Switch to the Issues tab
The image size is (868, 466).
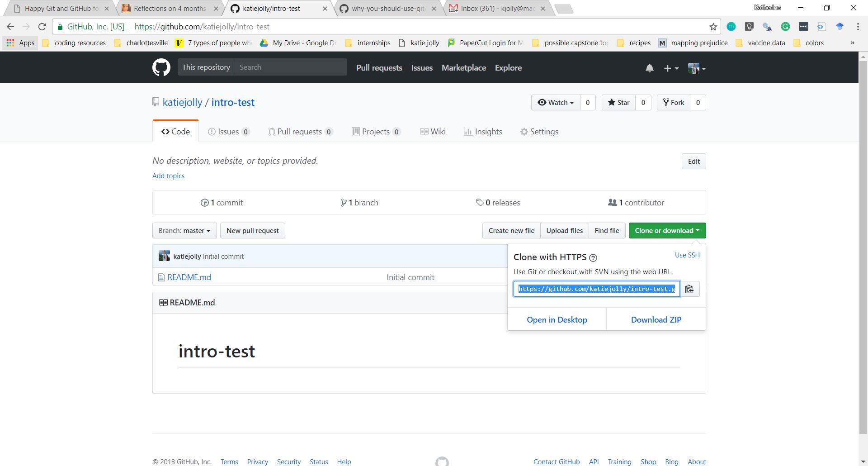229,132
